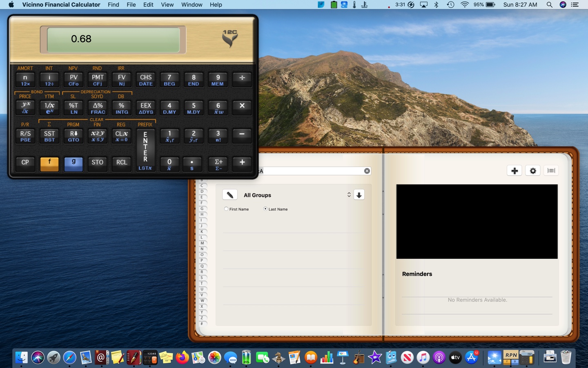This screenshot has height=368, width=588.
Task: Click the multiply key on calculator
Action: [242, 108]
